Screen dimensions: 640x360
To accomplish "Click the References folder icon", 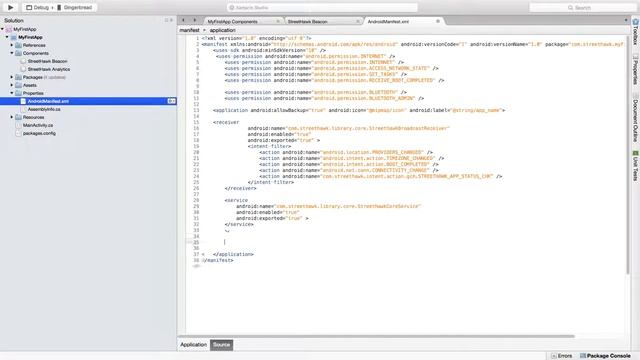I will (18, 45).
